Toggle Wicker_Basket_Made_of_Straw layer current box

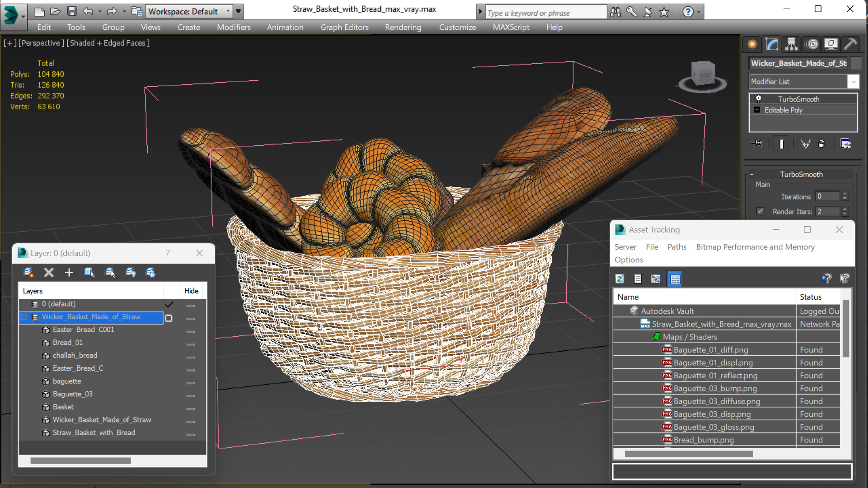pyautogui.click(x=169, y=318)
